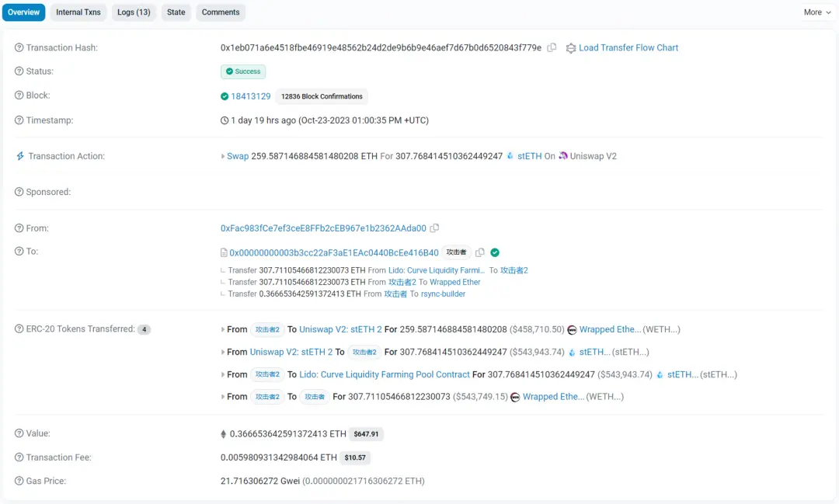Open the From address 0xFac983f... link
Screen dimensions: 839x504
coord(323,228)
